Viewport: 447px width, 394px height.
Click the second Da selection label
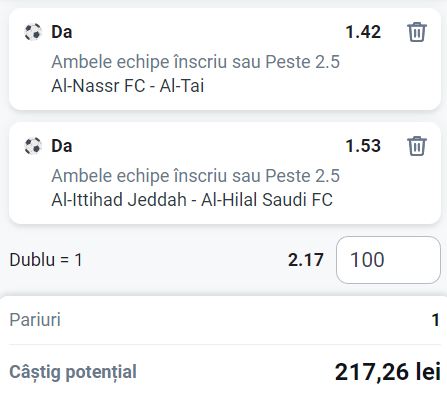(62, 146)
